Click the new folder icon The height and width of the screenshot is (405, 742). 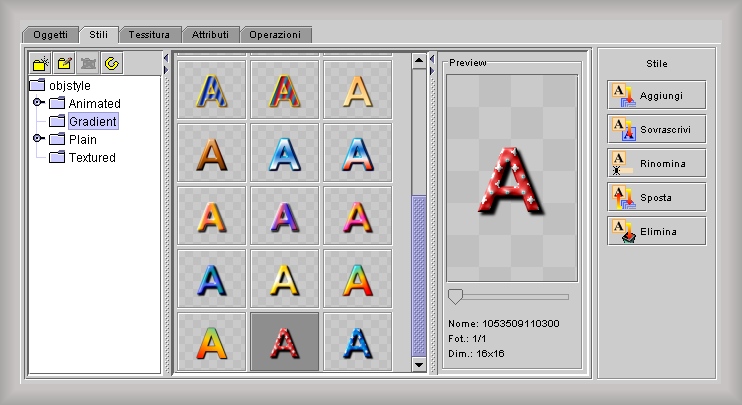[x=40, y=64]
